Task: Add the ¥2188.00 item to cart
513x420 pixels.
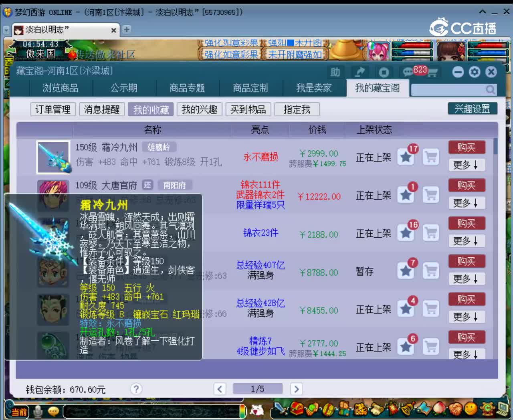Action: pyautogui.click(x=431, y=232)
